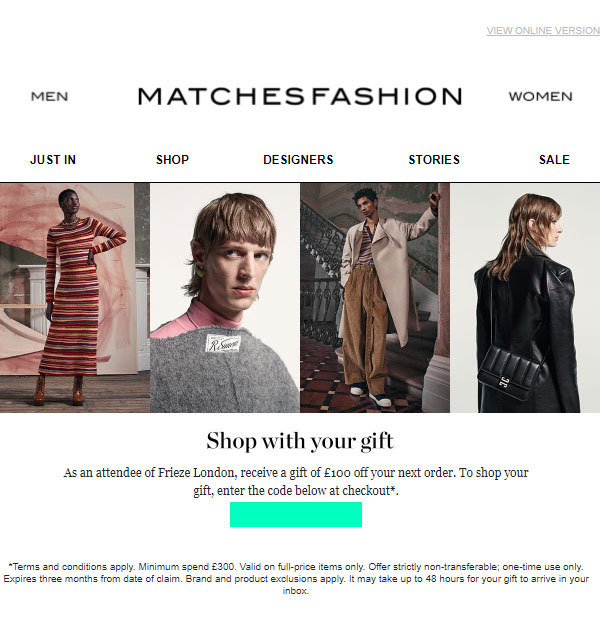The image size is (600, 627).
Task: Go to the Sale section
Action: [x=554, y=160]
